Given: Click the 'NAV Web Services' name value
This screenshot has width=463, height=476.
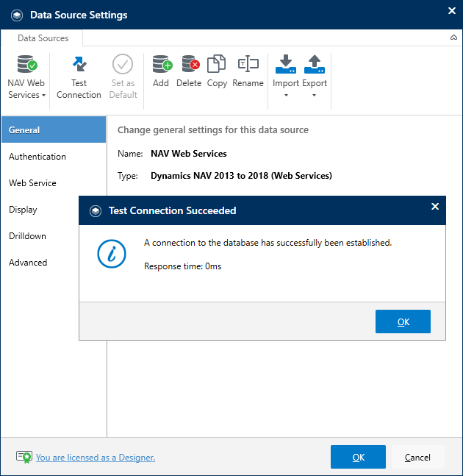Looking at the screenshot, I should pos(189,154).
